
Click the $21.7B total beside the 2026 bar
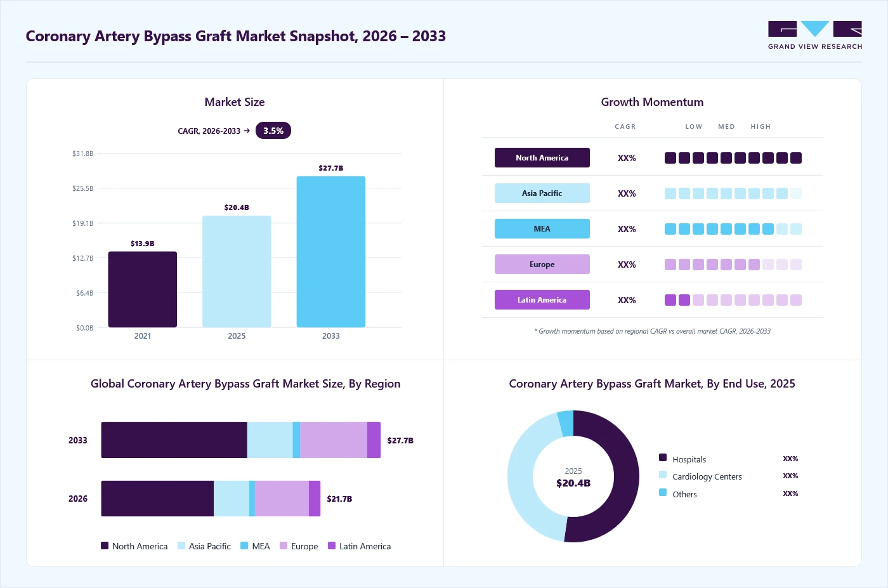click(339, 499)
